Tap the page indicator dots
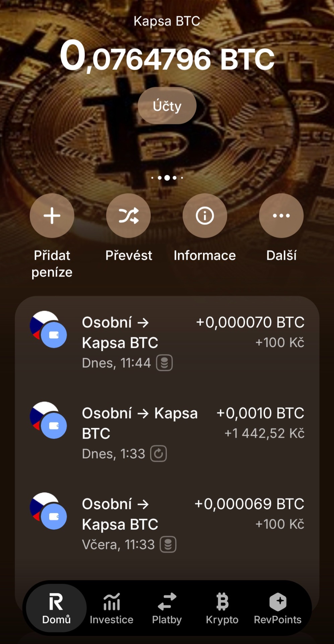Screen dimensions: 334x644 click(x=167, y=178)
